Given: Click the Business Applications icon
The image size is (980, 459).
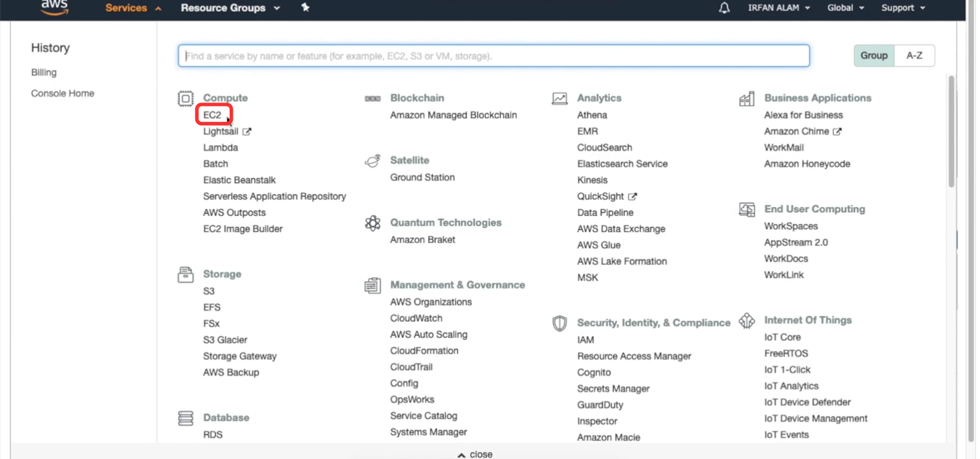Looking at the screenshot, I should [747, 98].
